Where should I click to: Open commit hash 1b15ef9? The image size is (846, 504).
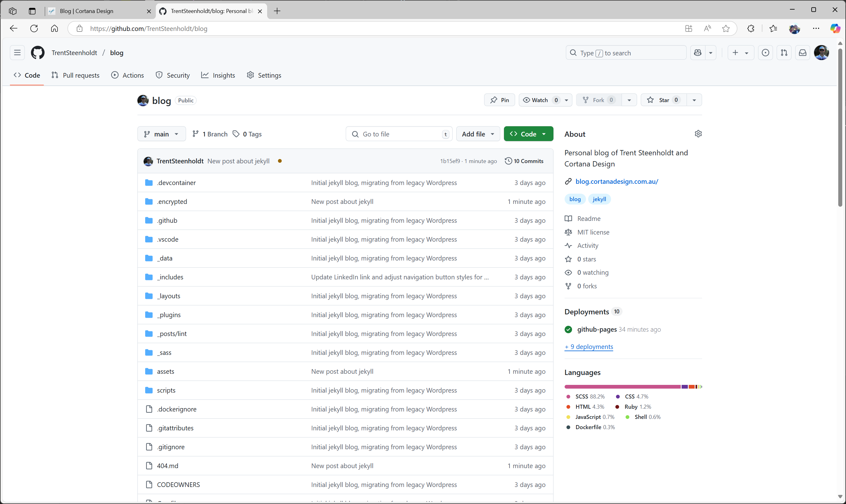pyautogui.click(x=450, y=161)
